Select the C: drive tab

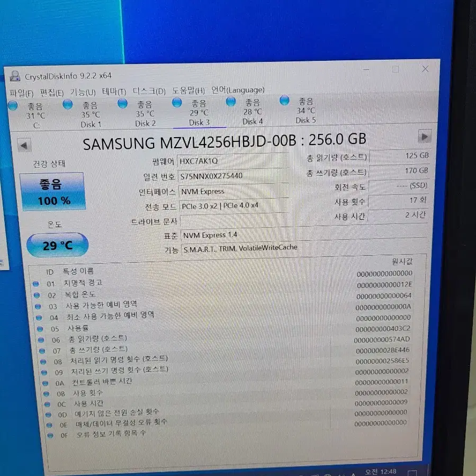coord(36,115)
